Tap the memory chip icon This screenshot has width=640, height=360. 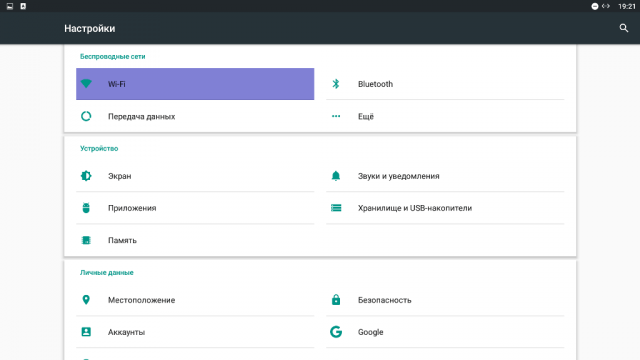point(86,240)
